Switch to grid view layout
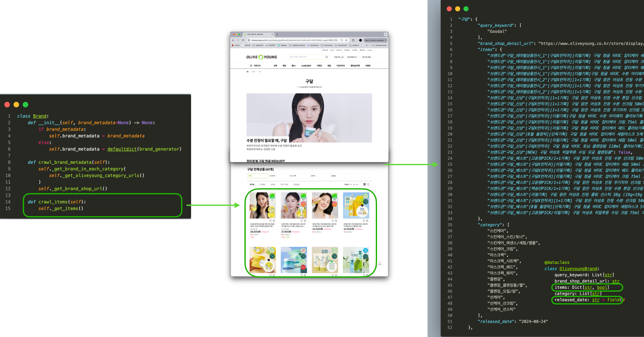Screen dimensions: 644x337 coord(364,184)
